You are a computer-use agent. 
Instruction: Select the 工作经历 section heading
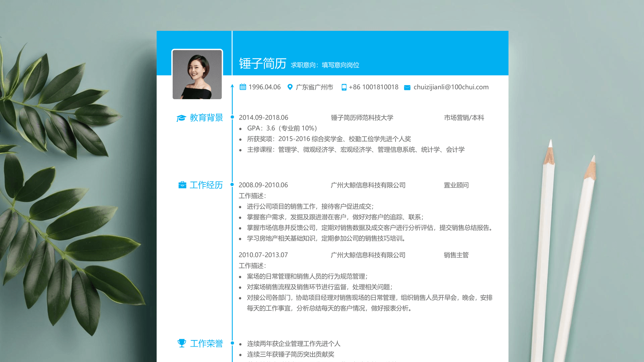tap(206, 185)
